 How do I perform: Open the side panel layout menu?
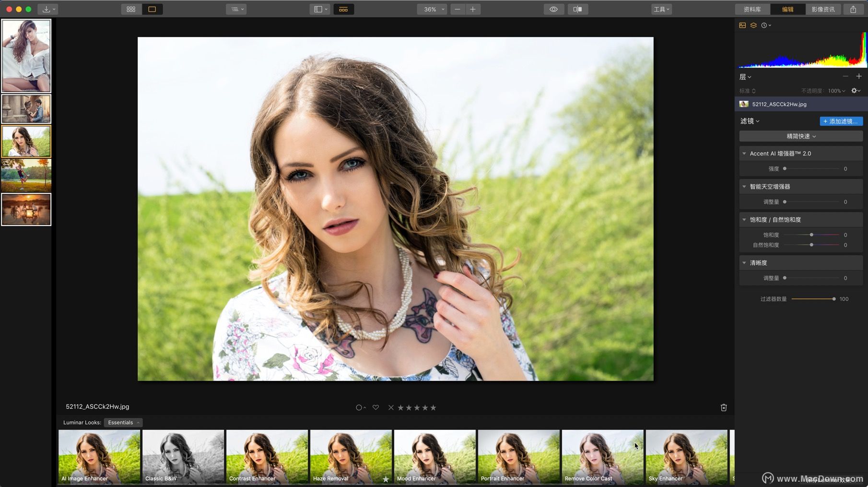coord(320,9)
